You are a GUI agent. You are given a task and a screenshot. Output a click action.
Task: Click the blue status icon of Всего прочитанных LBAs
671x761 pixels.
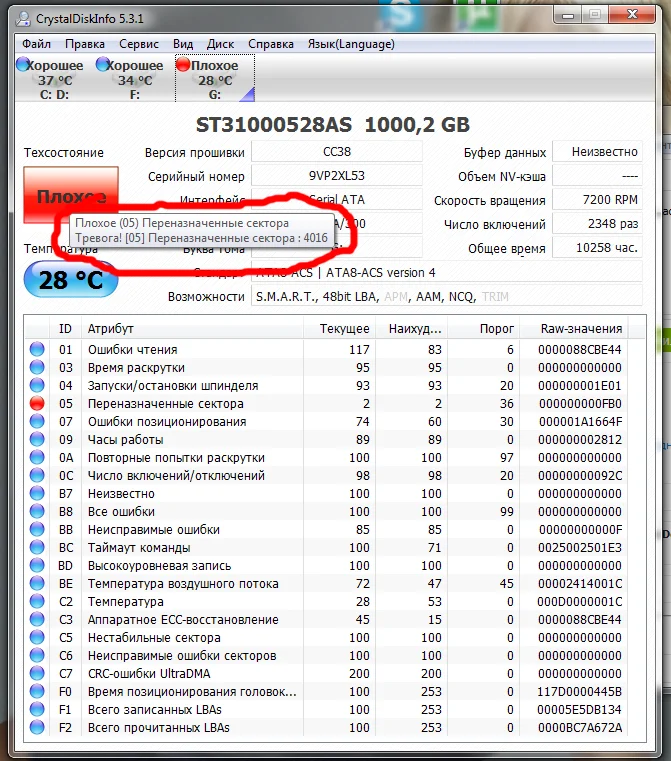pos(37,727)
